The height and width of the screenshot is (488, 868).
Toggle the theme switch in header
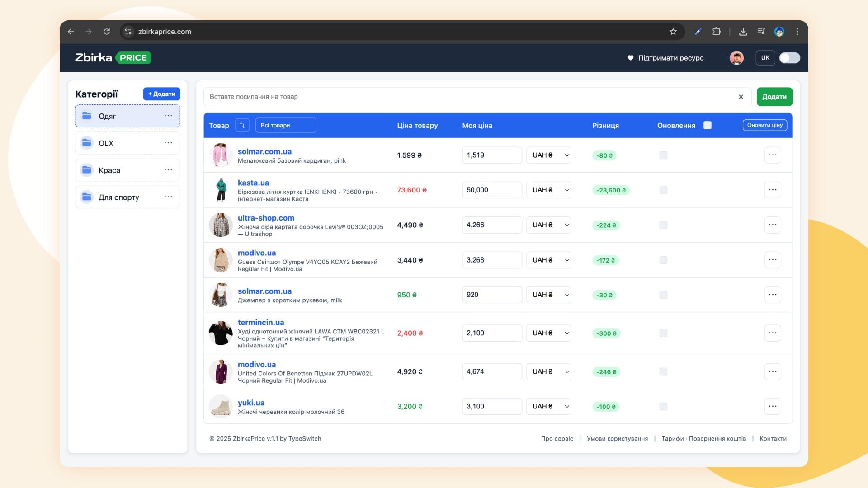[789, 58]
